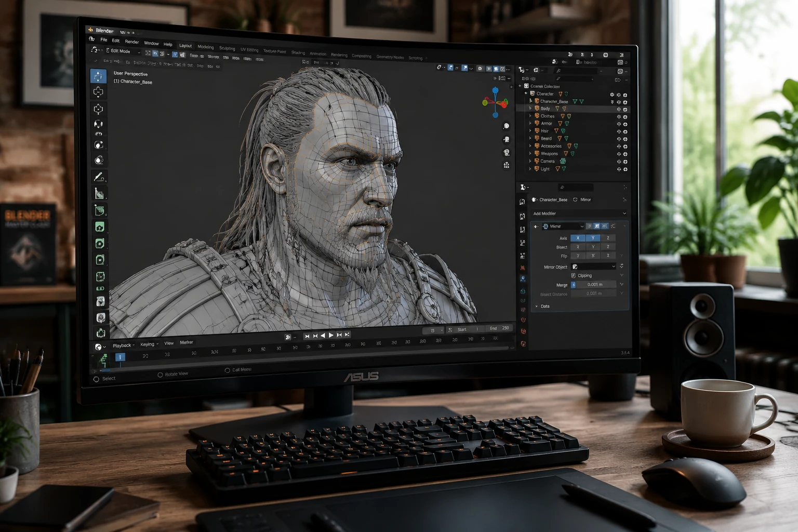Open the Add Modifier dropdown
The width and height of the screenshot is (798, 532).
coord(579,214)
